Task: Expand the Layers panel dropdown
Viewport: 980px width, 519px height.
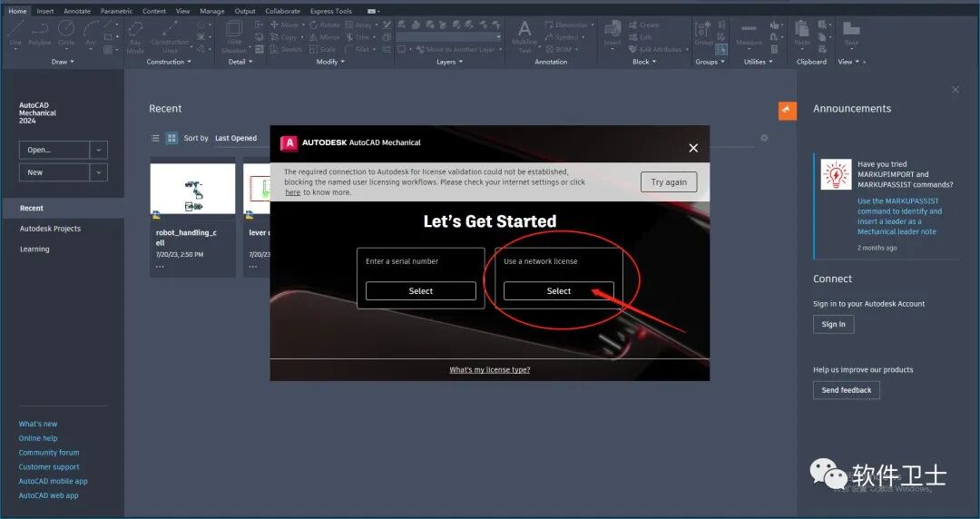Action: tap(449, 62)
